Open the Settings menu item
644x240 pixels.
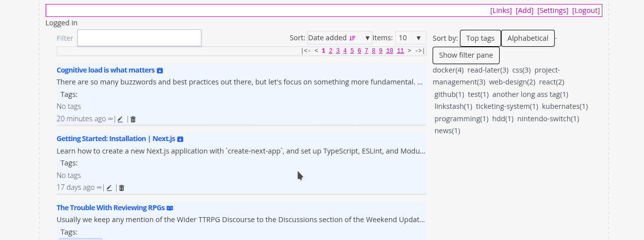coord(553,10)
